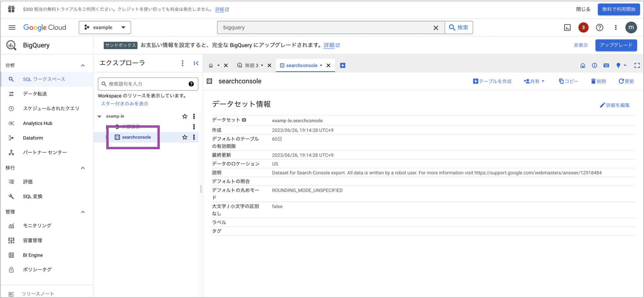Screen dimensions: 644x298
Task: Open 無題 3 tab dropdown arrow
Action: coord(262,65)
